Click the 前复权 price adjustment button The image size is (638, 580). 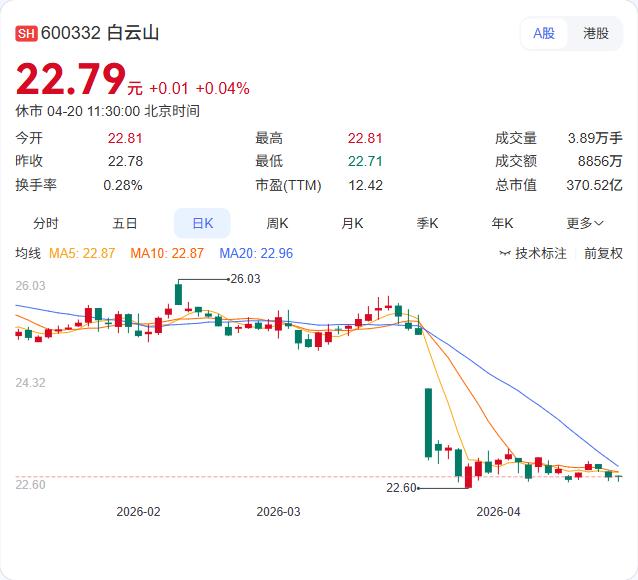pyautogui.click(x=603, y=253)
